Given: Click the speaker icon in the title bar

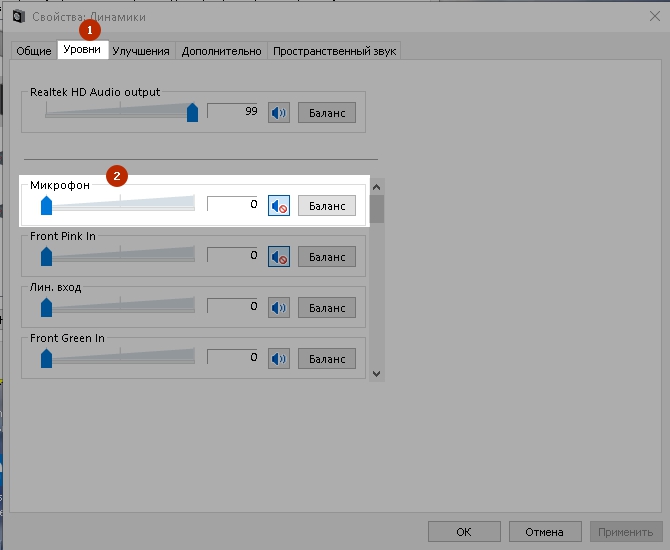Looking at the screenshot, I should [17, 16].
